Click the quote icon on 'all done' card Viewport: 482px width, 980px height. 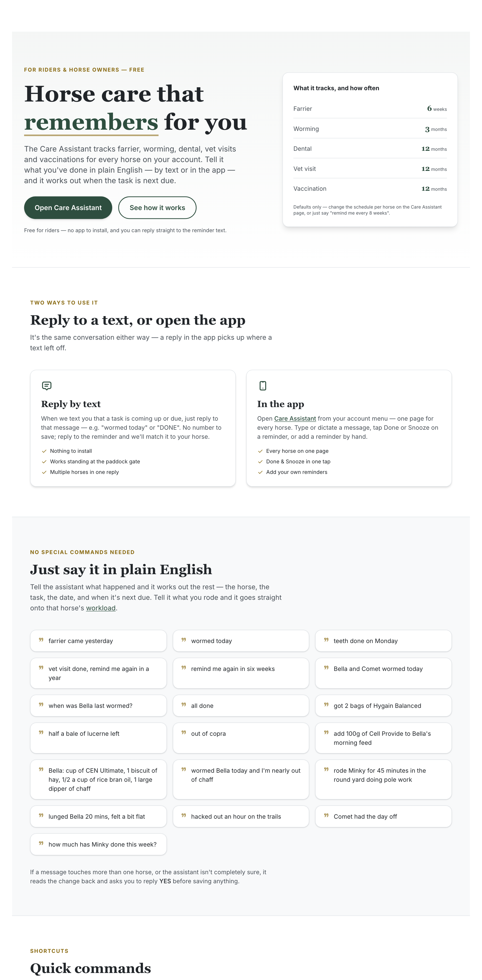pos(184,705)
